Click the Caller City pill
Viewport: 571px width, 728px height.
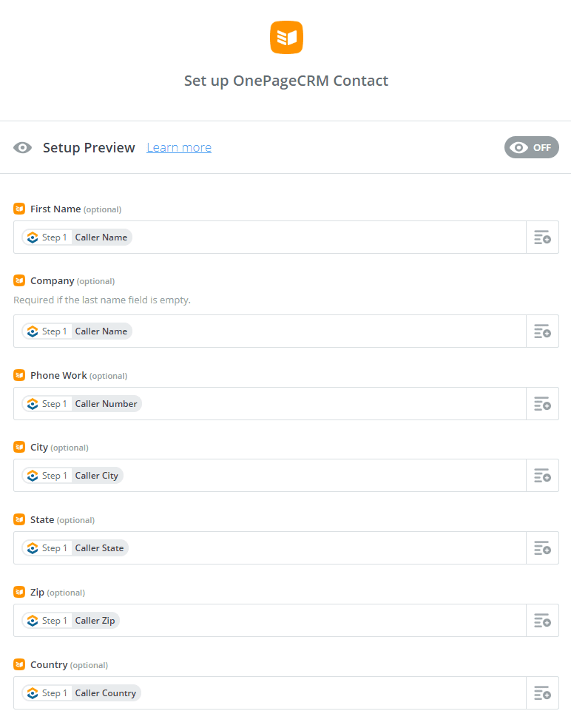pos(72,476)
